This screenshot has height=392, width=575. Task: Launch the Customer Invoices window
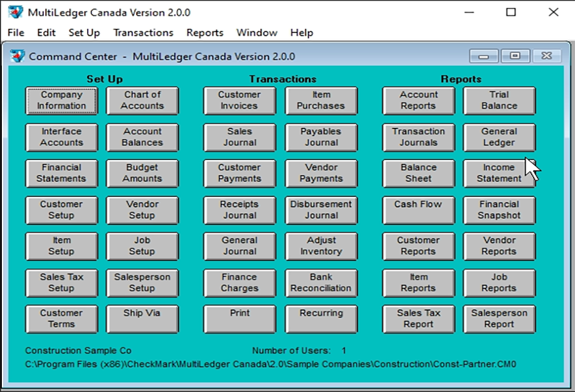click(x=239, y=100)
